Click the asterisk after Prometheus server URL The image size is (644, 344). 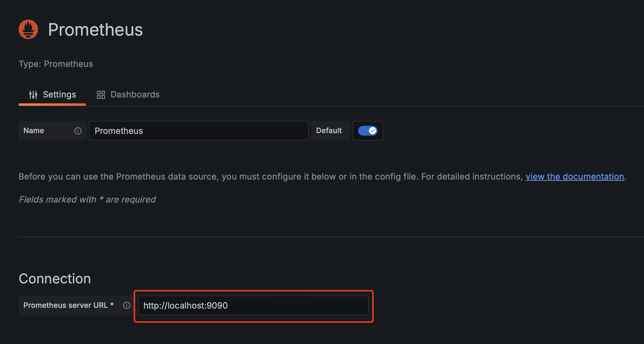[x=112, y=304]
